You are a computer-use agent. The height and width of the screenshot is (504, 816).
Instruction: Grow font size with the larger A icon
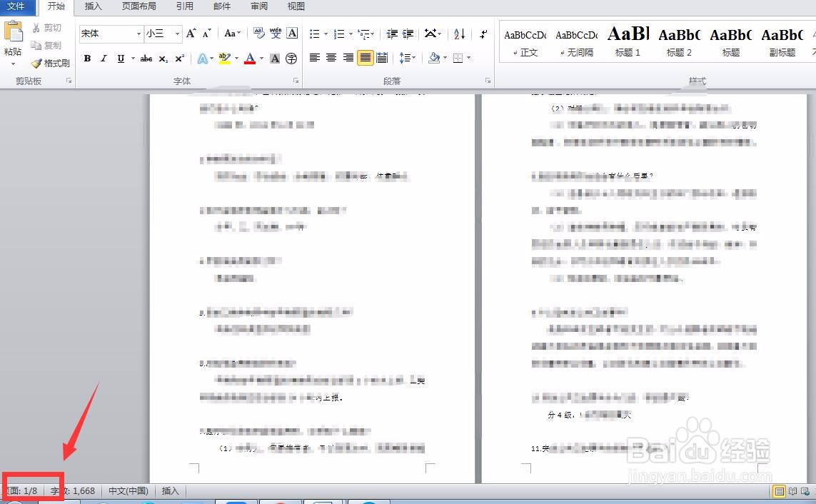coord(191,34)
